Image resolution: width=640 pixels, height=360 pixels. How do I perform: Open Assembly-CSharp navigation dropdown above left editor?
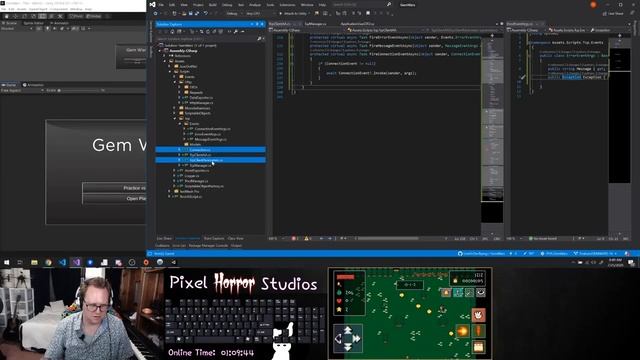pos(307,30)
